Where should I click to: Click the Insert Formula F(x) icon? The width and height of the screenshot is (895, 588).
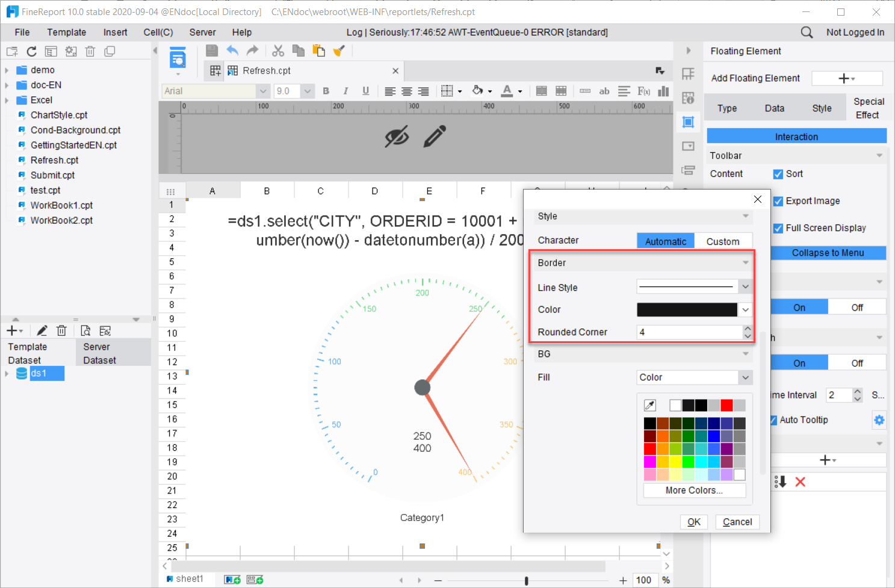[x=644, y=91]
